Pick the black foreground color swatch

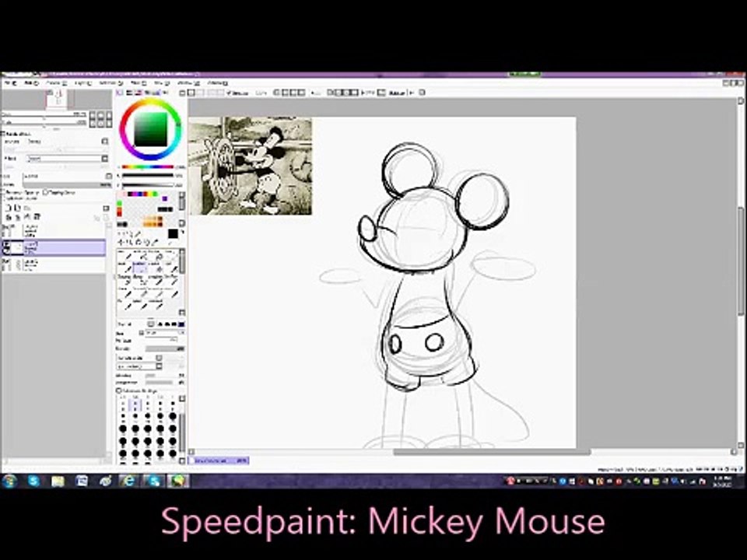(173, 234)
